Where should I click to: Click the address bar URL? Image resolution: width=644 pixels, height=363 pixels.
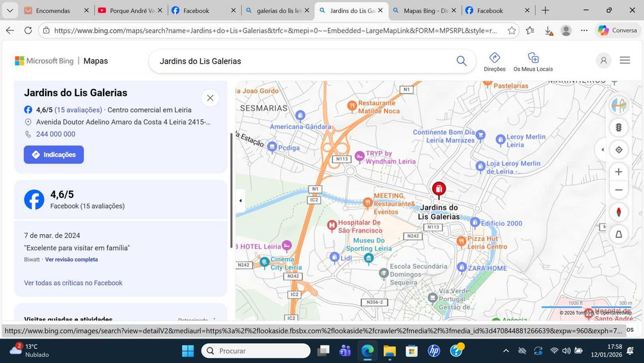(275, 30)
